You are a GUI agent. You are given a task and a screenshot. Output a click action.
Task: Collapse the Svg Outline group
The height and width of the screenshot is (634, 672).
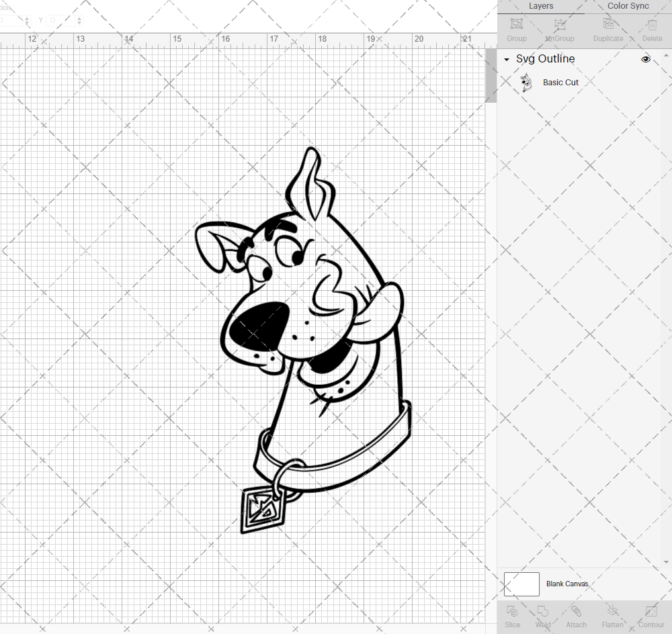(506, 59)
